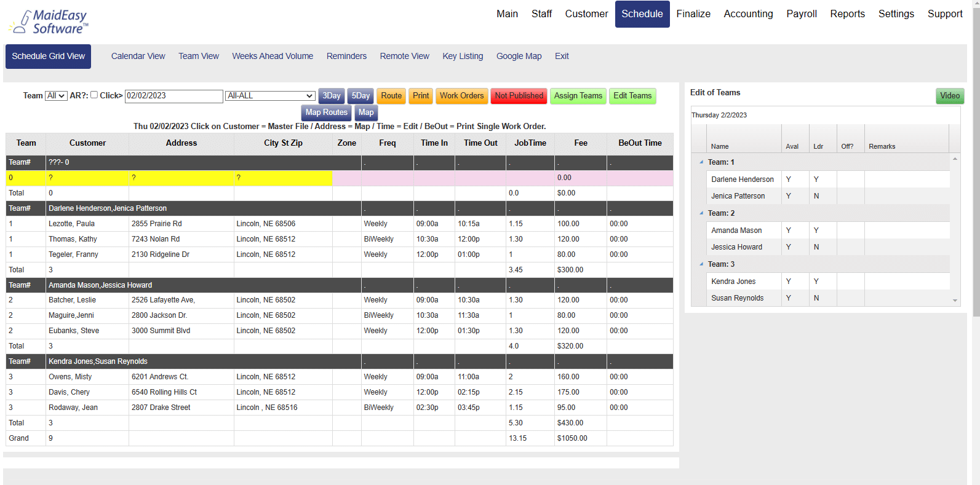Image resolution: width=980 pixels, height=485 pixels.
Task: Open the Staff menu
Action: (542, 14)
